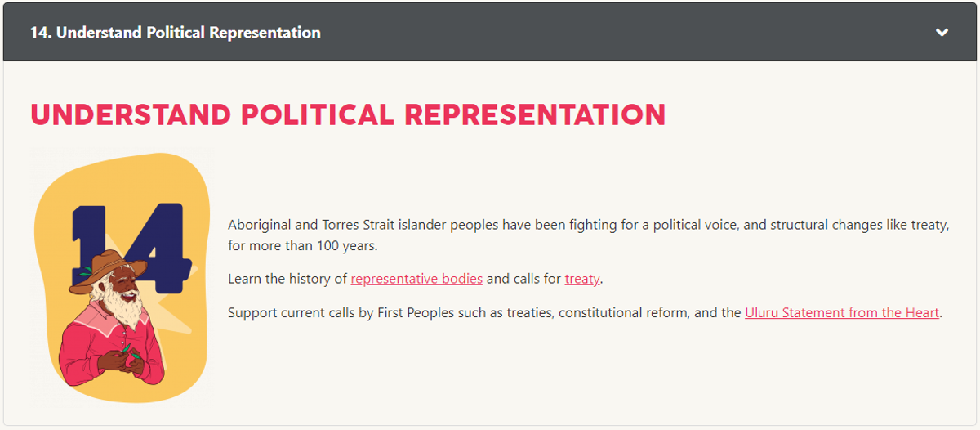Visit the 'Uluru Statement from the Heart' link
Image resolution: width=980 pixels, height=430 pixels.
pyautogui.click(x=842, y=312)
